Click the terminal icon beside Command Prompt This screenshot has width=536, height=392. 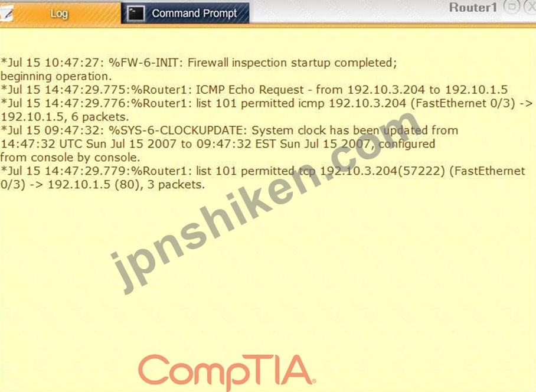coord(136,14)
